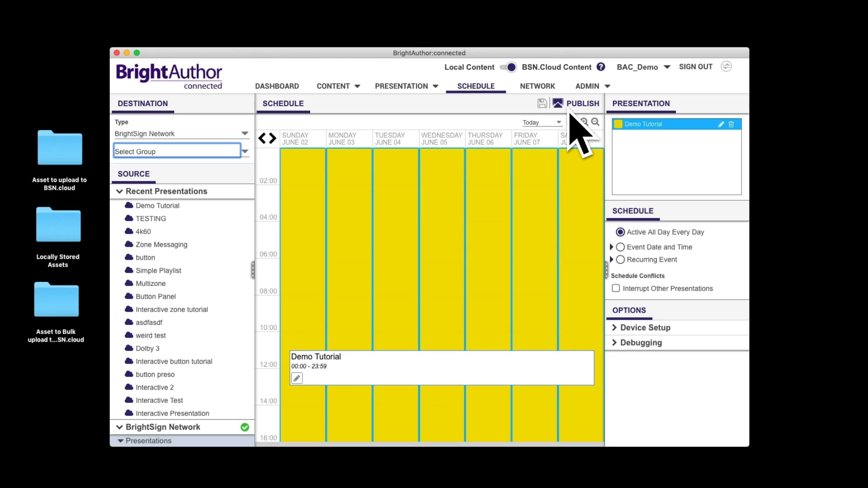The image size is (868, 488).
Task: Click the yellow Demo Tutorial color swatch
Action: tap(618, 124)
